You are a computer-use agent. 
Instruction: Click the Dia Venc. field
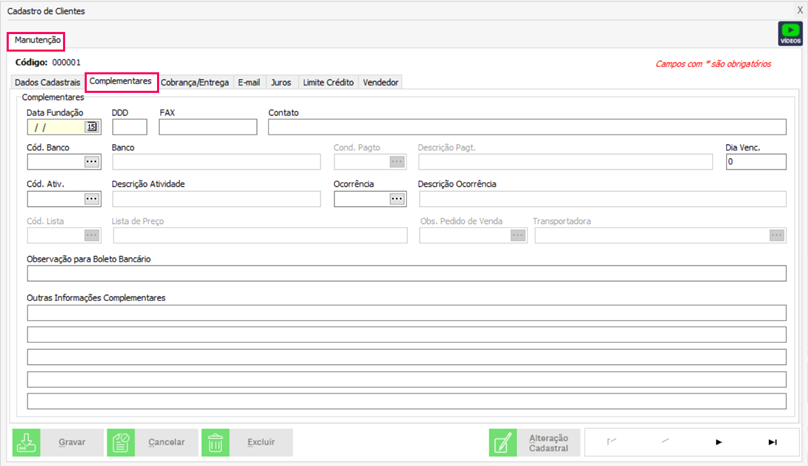click(755, 162)
